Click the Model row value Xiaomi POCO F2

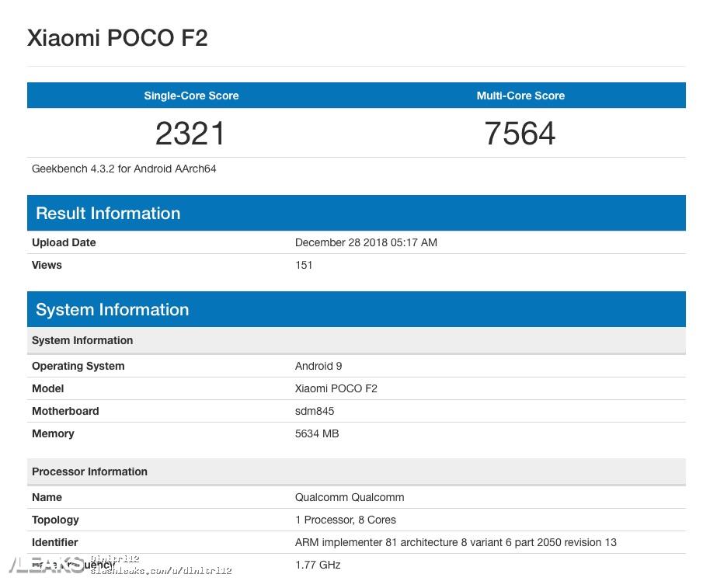point(336,388)
